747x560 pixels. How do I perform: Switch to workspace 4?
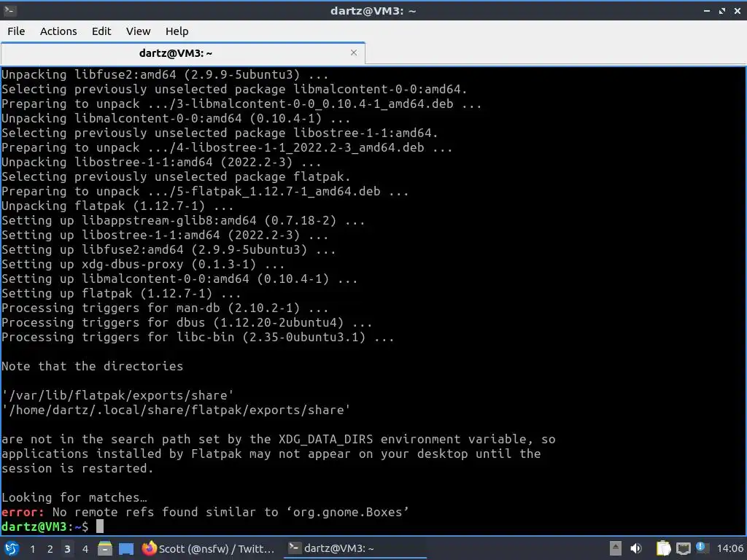[85, 549]
